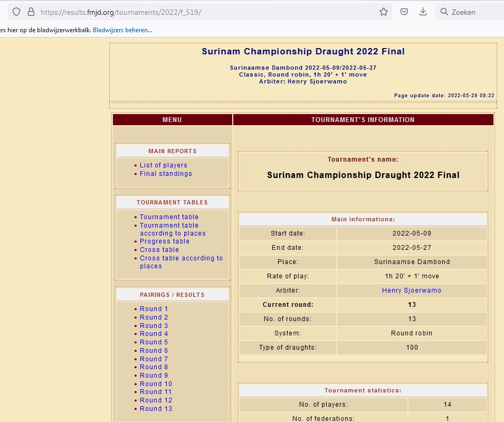This screenshot has width=504, height=422.
Task: Show Round 10 pairings
Action: tap(156, 384)
